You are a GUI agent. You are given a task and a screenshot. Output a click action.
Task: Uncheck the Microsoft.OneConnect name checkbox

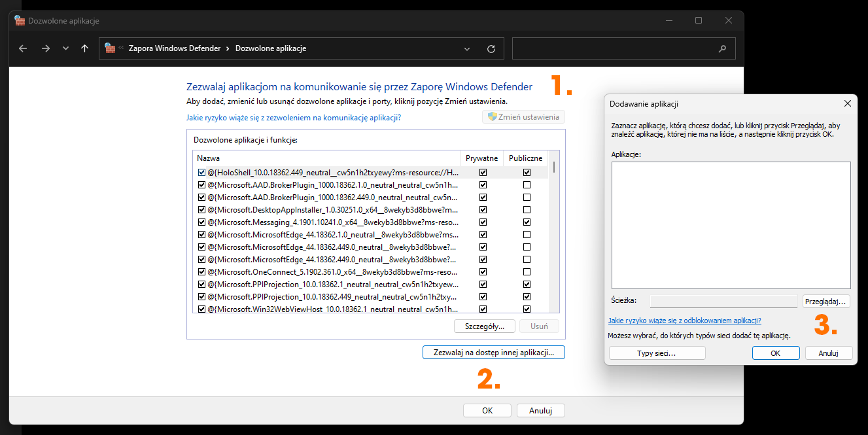click(202, 272)
